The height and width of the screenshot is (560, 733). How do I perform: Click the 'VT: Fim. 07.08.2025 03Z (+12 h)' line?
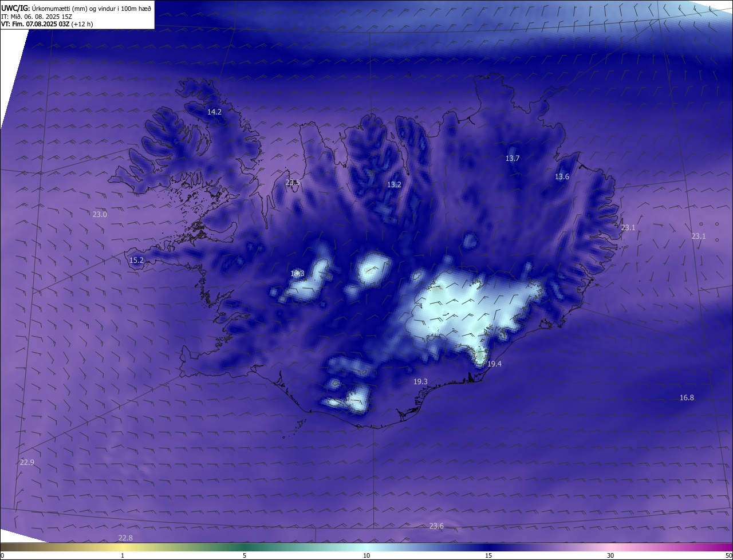pos(47,24)
